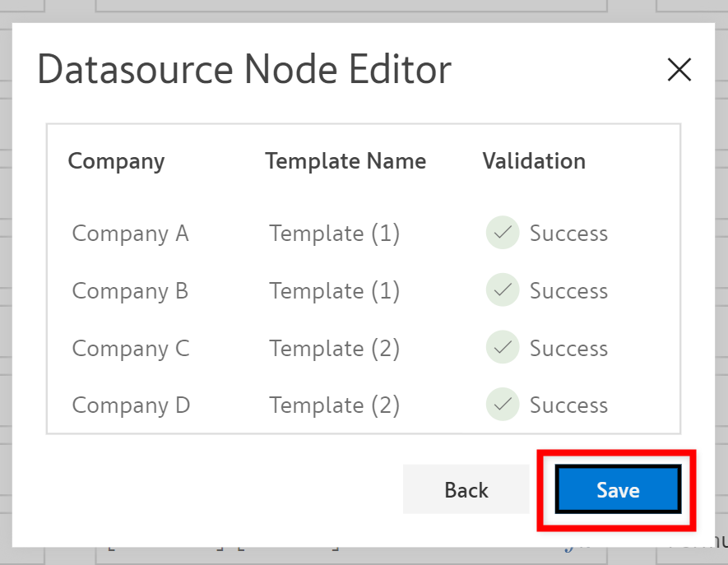Click Template (1) in Company B row

click(x=334, y=291)
